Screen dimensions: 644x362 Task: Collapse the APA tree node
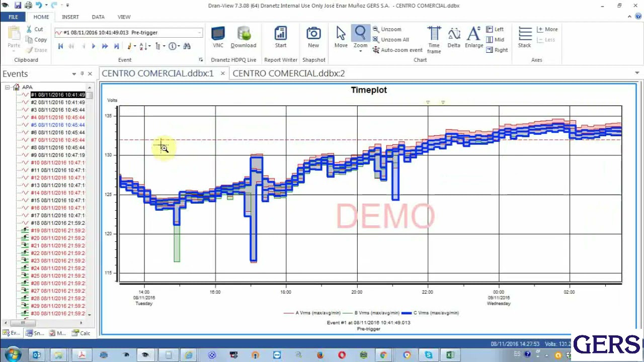[8, 87]
